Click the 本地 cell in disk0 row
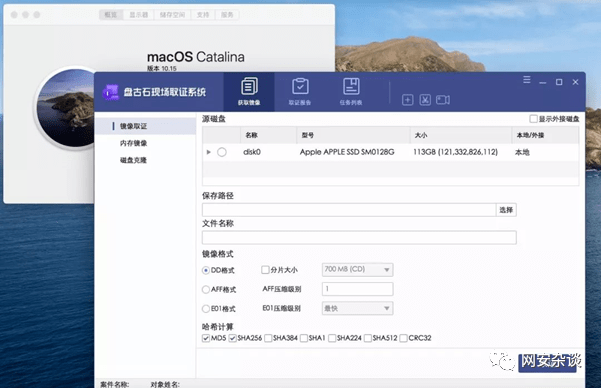 [x=522, y=152]
